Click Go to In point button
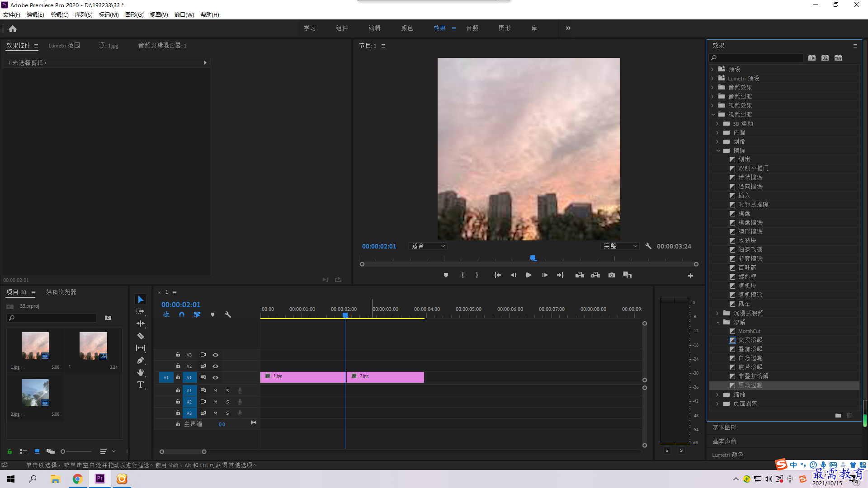The width and height of the screenshot is (868, 488). 497,275
